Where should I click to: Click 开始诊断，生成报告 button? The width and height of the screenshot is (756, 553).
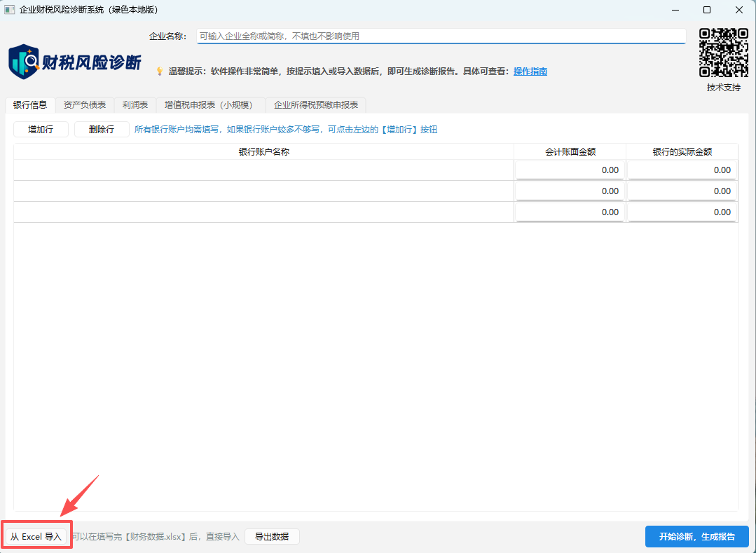pos(697,537)
